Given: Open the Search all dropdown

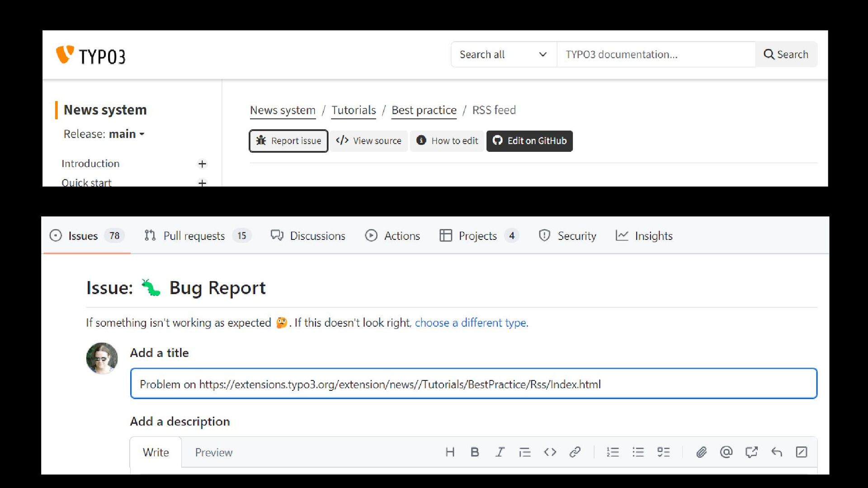Looking at the screenshot, I should 504,54.
